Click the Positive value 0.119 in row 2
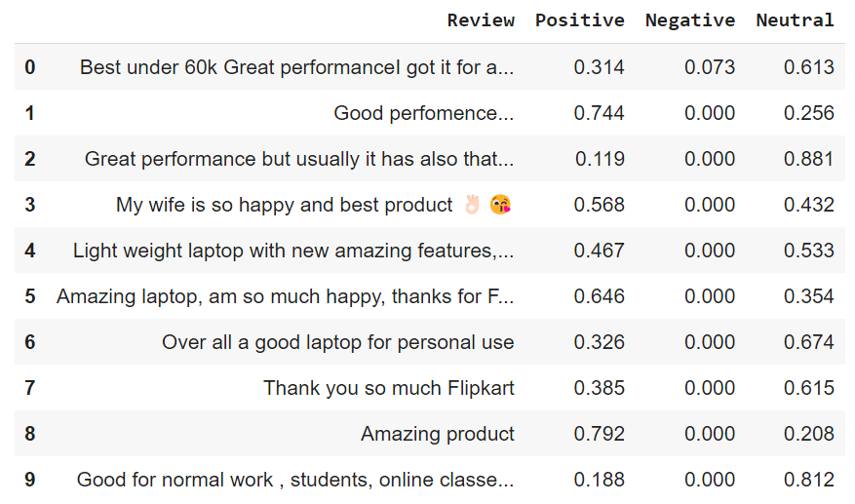 [600, 159]
